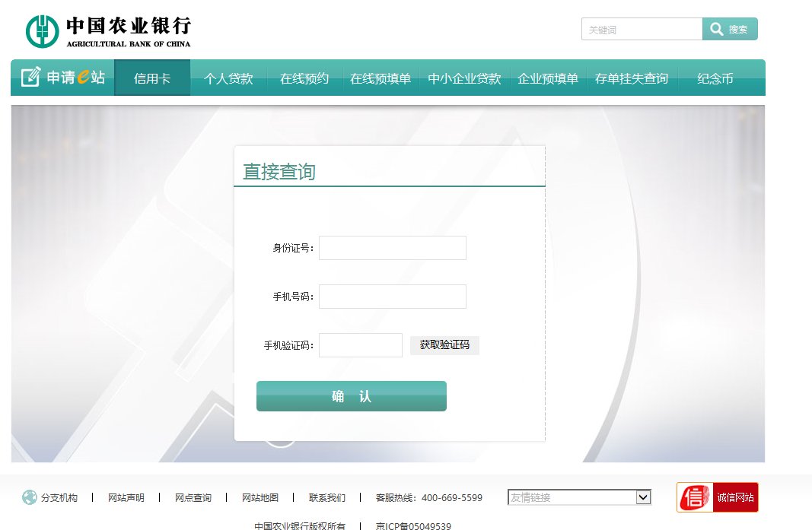Image resolution: width=812 pixels, height=530 pixels.
Task: Click the 联系我们 footer link
Action: click(326, 497)
